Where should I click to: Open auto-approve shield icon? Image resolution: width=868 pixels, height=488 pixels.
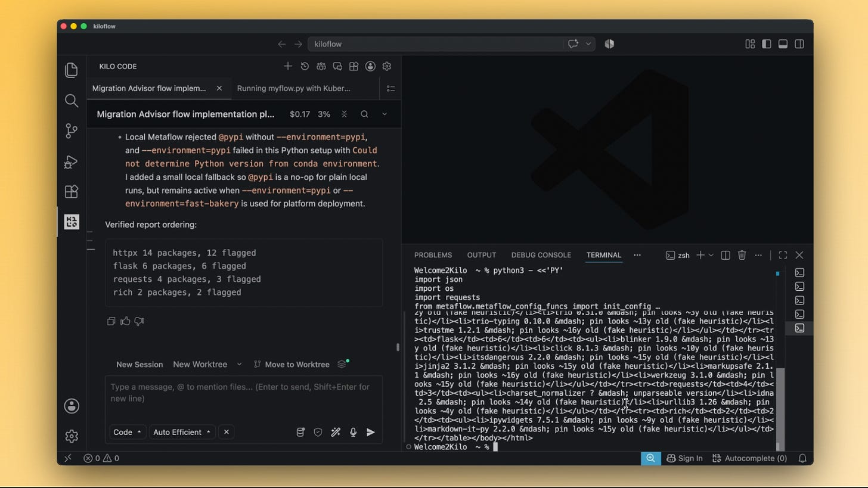tap(318, 432)
